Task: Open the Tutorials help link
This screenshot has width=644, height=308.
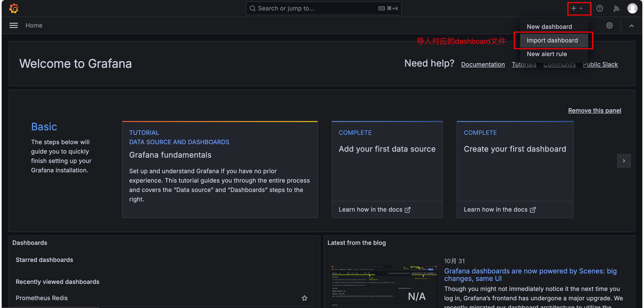Action: [x=524, y=64]
